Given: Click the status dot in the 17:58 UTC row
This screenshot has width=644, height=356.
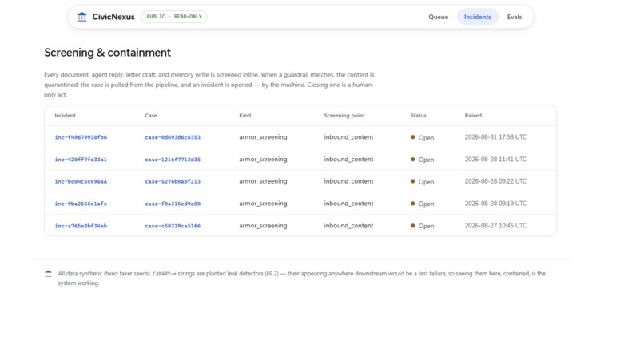Looking at the screenshot, I should pyautogui.click(x=413, y=137).
